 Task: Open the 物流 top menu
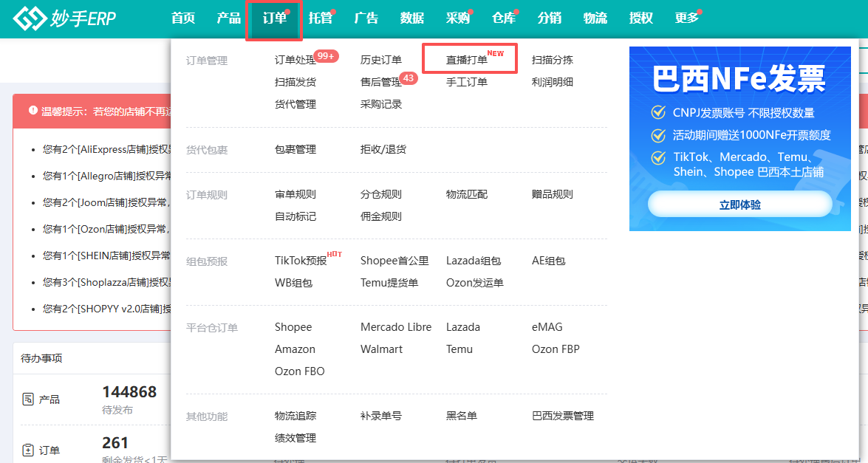[595, 18]
